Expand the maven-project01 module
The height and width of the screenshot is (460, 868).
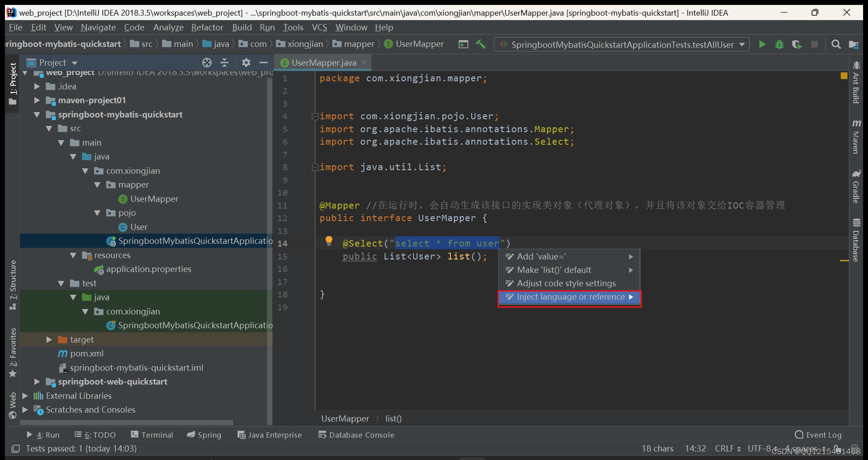(x=37, y=100)
